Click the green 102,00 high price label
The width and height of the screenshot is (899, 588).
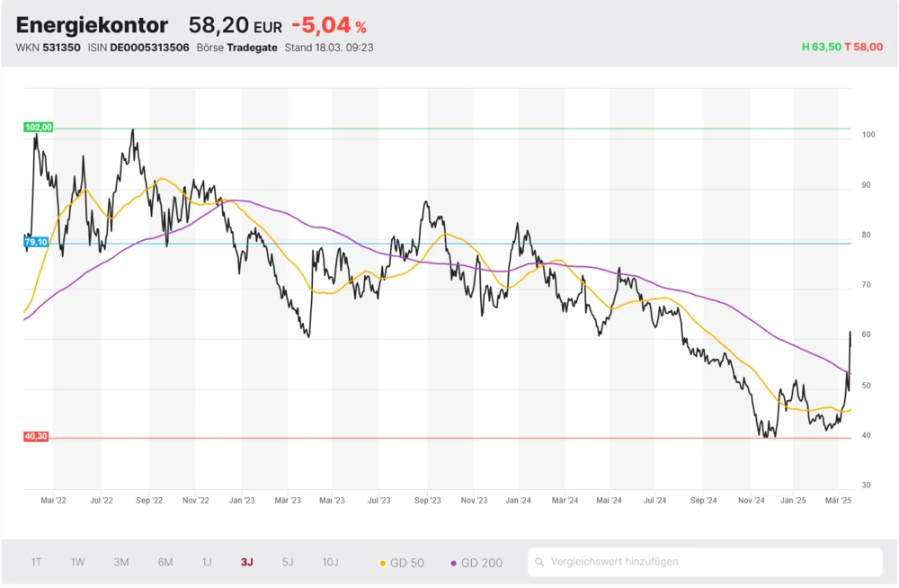tap(38, 128)
